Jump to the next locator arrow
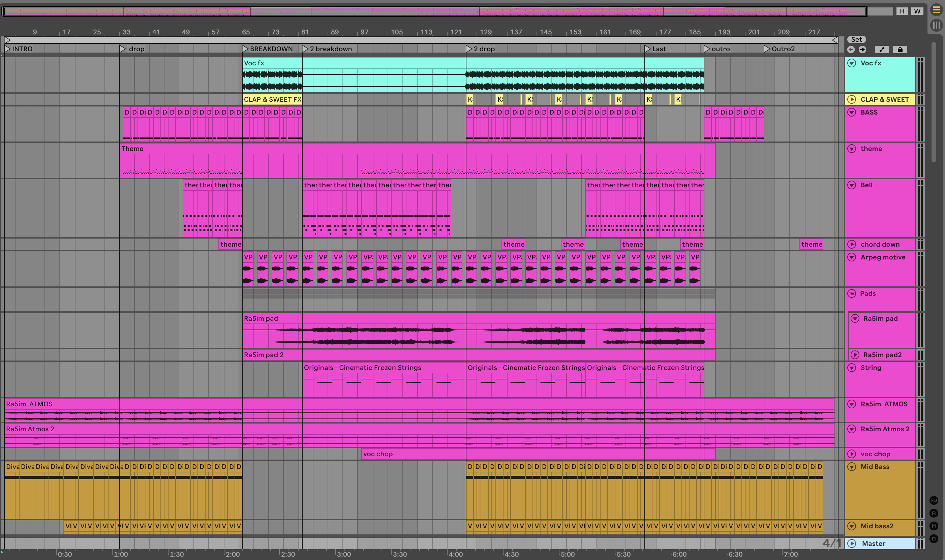Screen dimensions: 945x560 pos(862,50)
